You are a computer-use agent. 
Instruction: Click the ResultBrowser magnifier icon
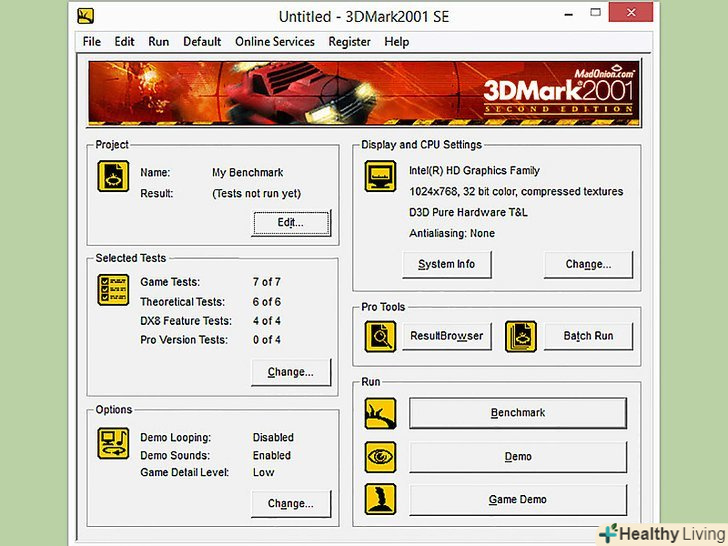point(381,336)
